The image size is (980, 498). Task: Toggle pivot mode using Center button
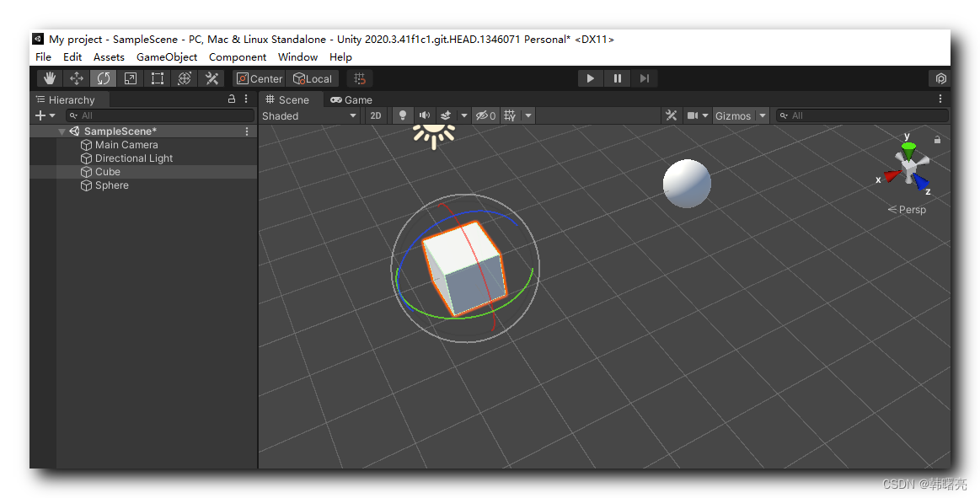(x=260, y=78)
